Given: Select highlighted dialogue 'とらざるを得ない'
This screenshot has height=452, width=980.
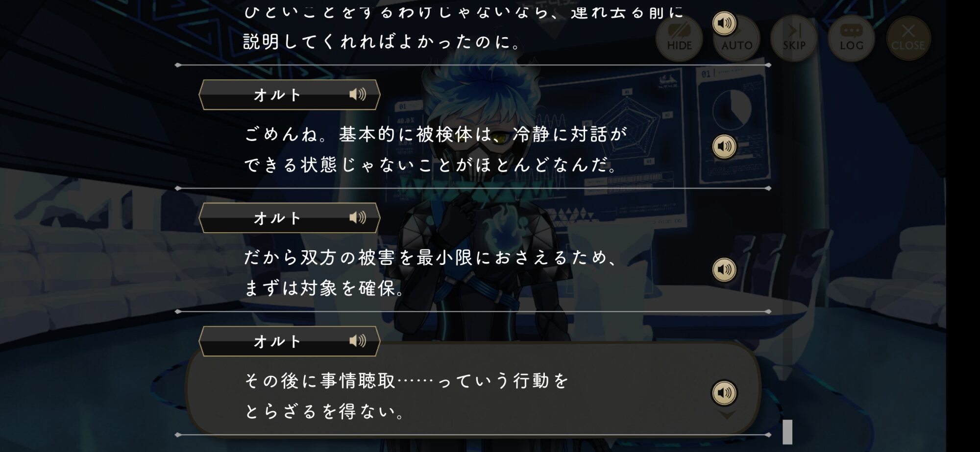Looking at the screenshot, I should coord(324,411).
